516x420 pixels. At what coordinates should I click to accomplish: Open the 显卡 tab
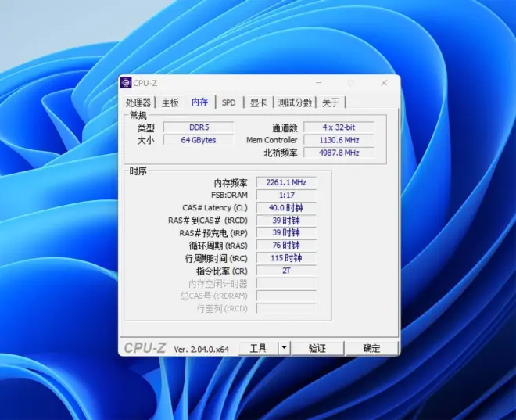(x=258, y=102)
